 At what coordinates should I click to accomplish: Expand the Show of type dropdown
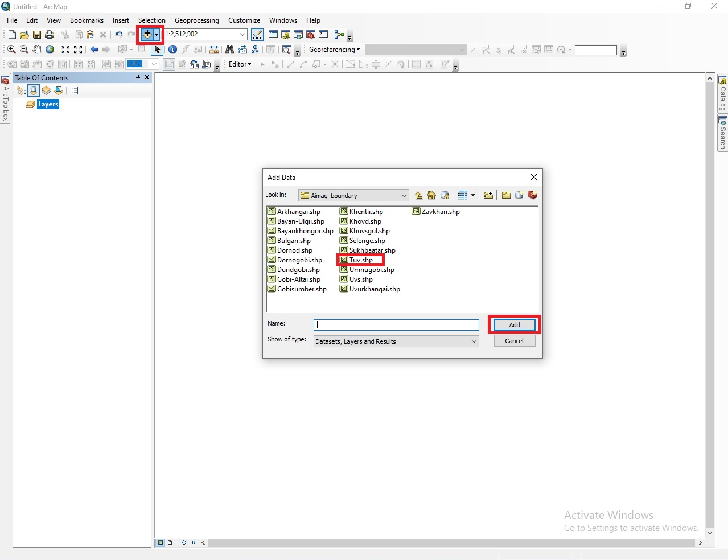[474, 341]
